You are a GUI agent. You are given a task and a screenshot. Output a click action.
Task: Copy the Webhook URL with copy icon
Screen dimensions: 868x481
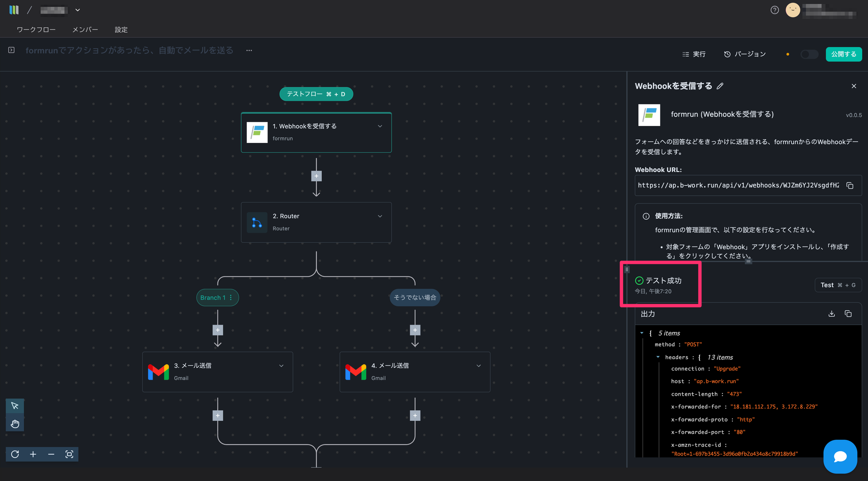(850, 186)
